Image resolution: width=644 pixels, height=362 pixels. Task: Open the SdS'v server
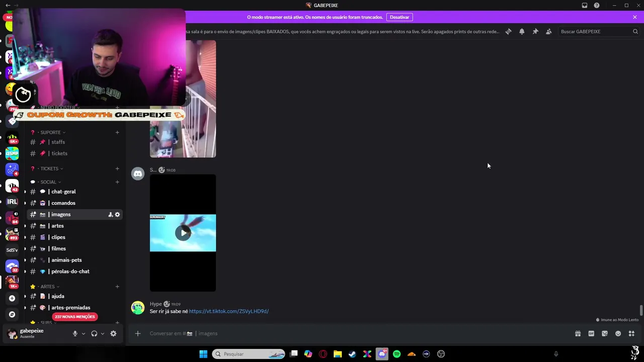coord(12,250)
